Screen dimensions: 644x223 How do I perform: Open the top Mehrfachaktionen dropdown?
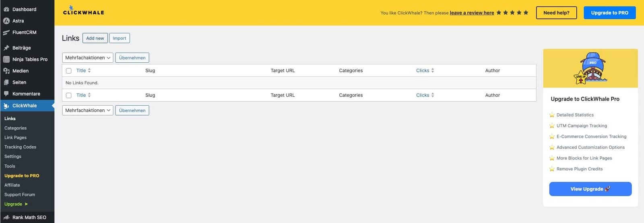[87, 58]
